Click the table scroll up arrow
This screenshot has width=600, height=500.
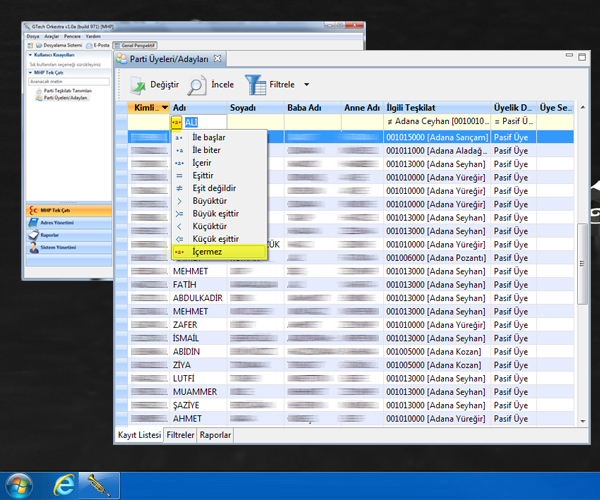coord(583,107)
